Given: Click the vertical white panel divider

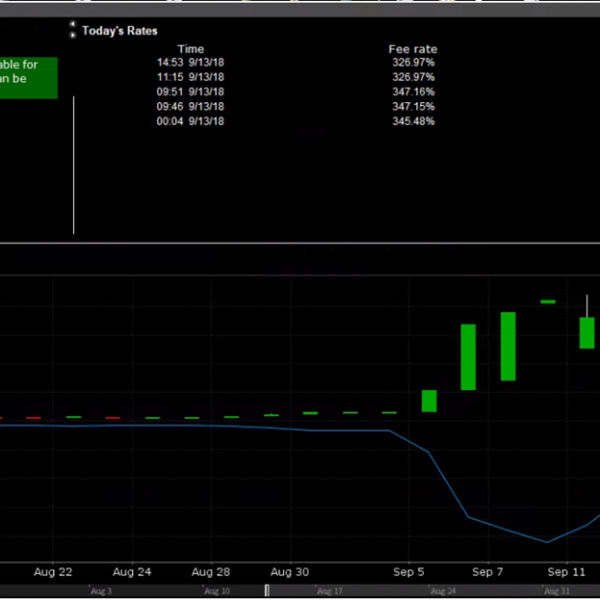Looking at the screenshot, I should click(x=74, y=165).
